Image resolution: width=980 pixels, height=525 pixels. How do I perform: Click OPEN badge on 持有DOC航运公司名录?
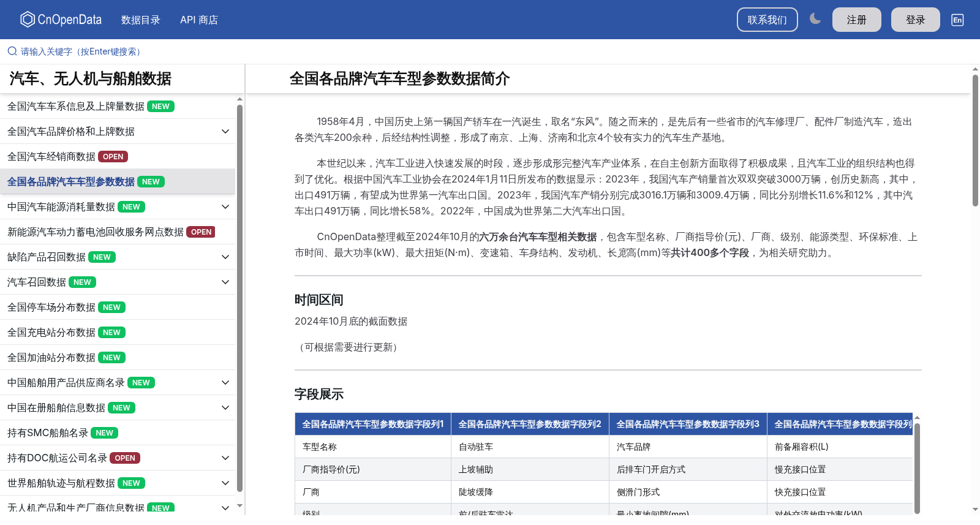(x=125, y=458)
